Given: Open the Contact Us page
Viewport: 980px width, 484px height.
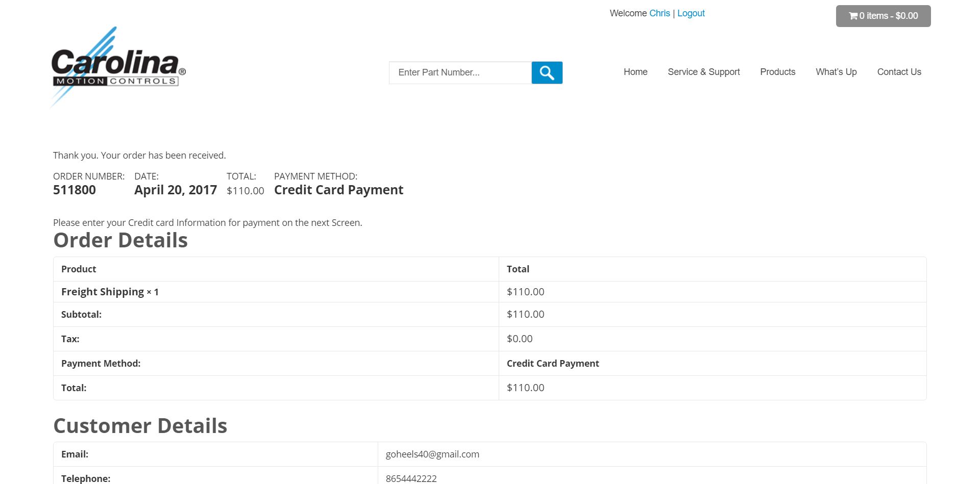Looking at the screenshot, I should coord(899,72).
